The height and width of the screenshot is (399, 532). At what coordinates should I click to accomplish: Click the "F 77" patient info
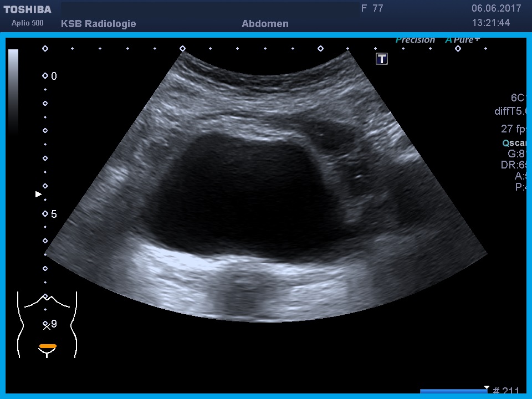click(x=372, y=8)
